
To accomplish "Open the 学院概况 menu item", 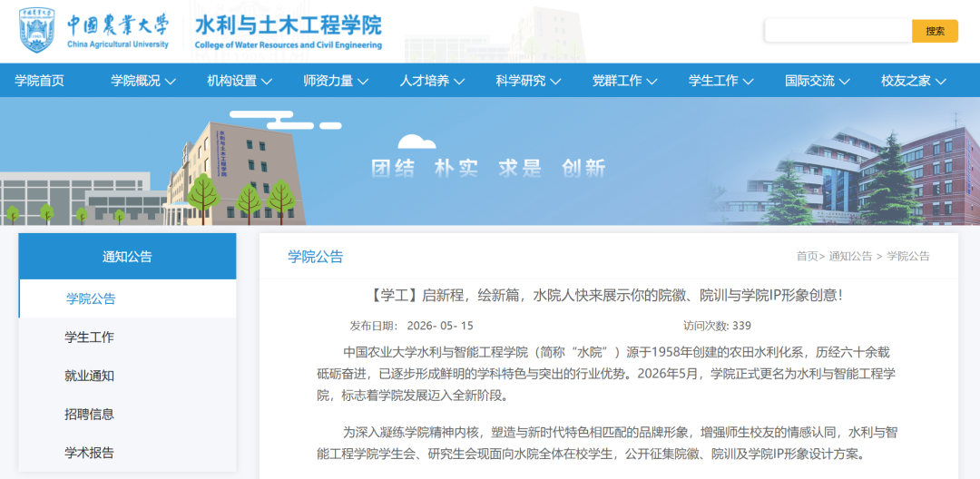I will coord(135,81).
